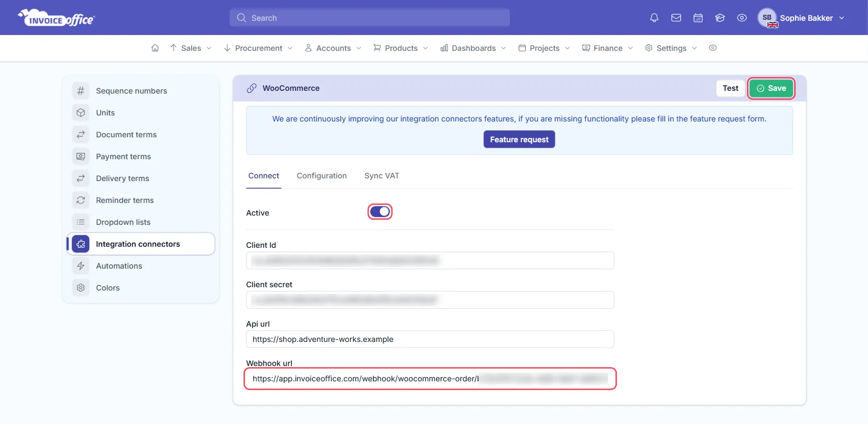Click the Api url input field
The image size is (868, 424).
point(430,339)
